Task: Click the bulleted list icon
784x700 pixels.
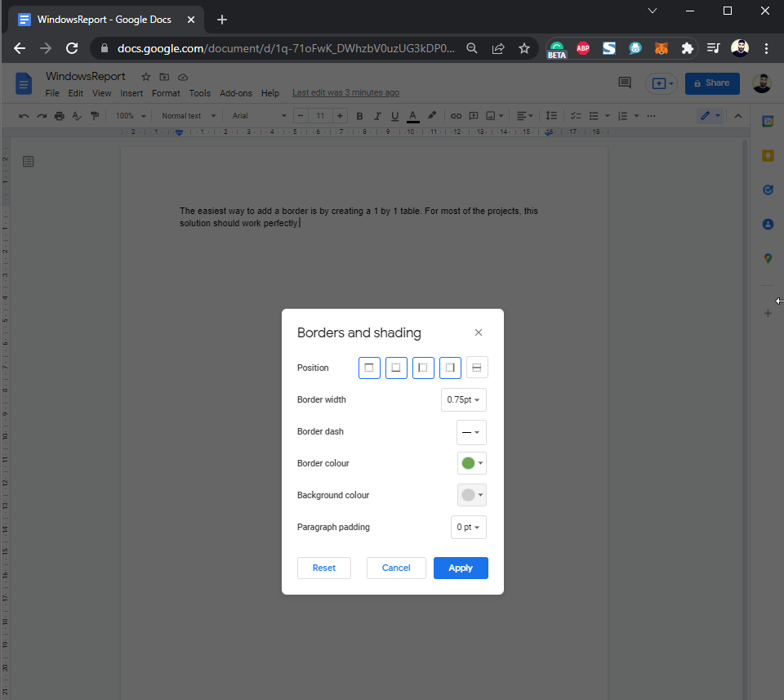Action: point(594,116)
